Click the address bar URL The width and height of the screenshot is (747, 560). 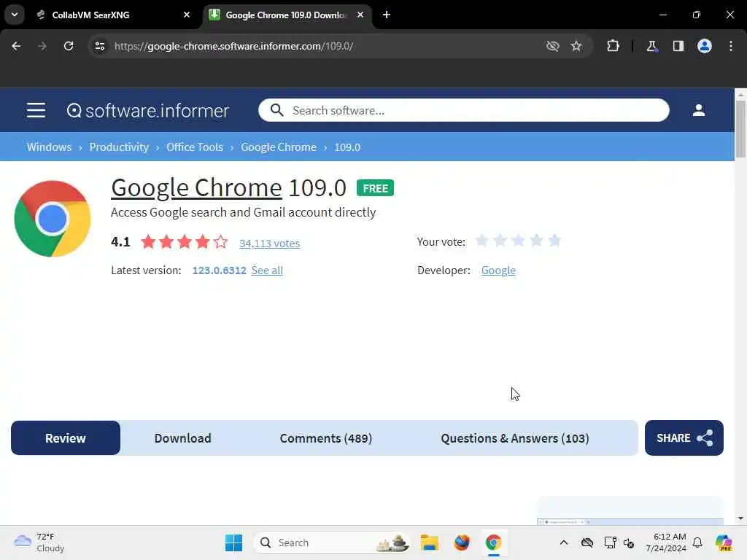pyautogui.click(x=233, y=46)
